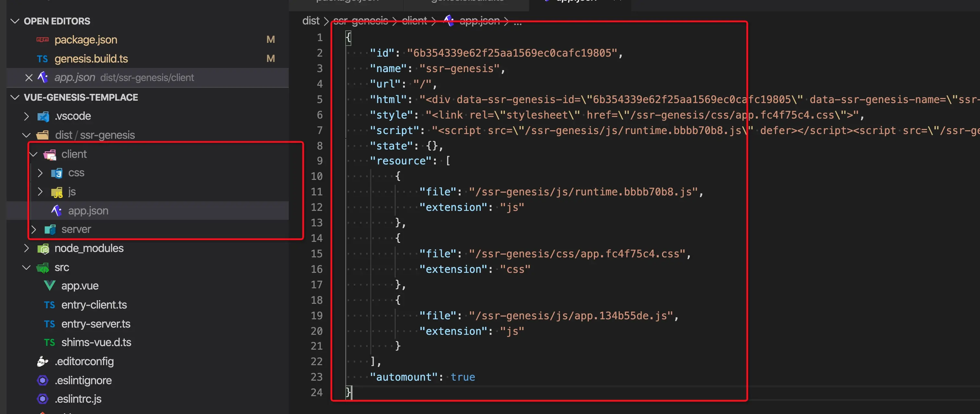Click the node_modules folder icon

pyautogui.click(x=43, y=248)
